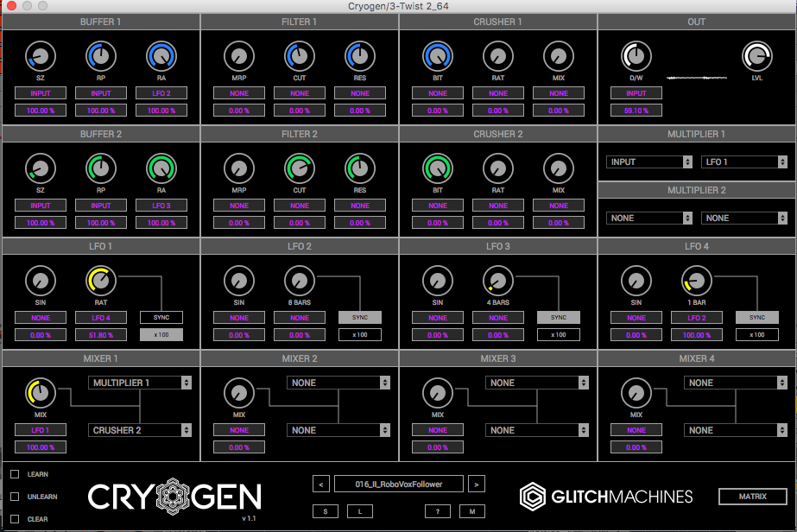The image size is (797, 532).
Task: Click LFO 4 SIN waveform knob
Action: click(636, 281)
